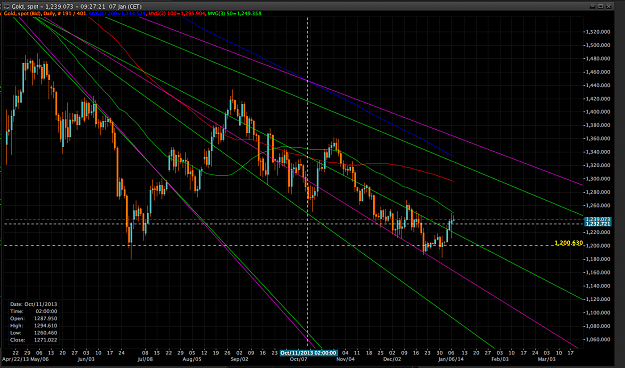The image size is (625, 368).
Task: Click the Low: 1260.460 value in data box
Action: tap(45, 333)
